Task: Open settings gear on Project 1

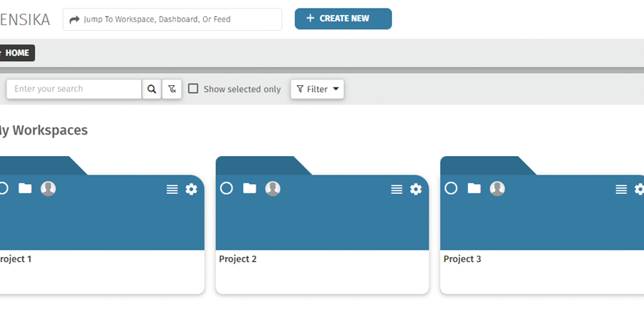Action: pyautogui.click(x=191, y=189)
